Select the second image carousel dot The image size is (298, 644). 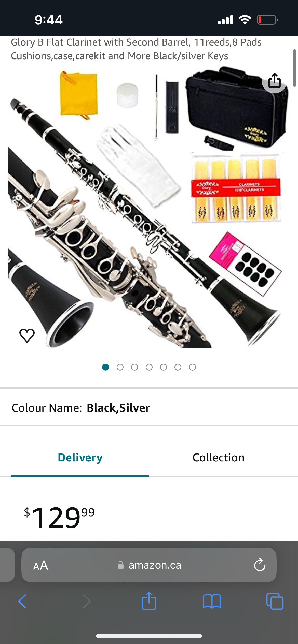tap(120, 367)
